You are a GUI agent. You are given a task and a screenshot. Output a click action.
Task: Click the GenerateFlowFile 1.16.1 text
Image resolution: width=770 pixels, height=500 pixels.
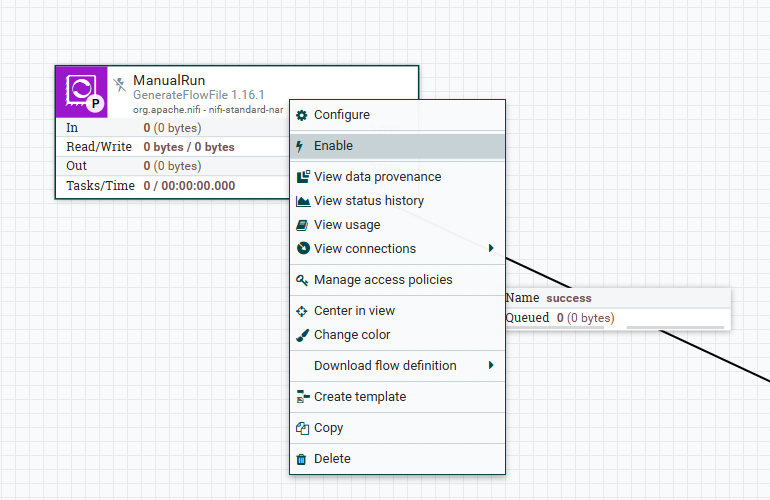click(x=198, y=95)
